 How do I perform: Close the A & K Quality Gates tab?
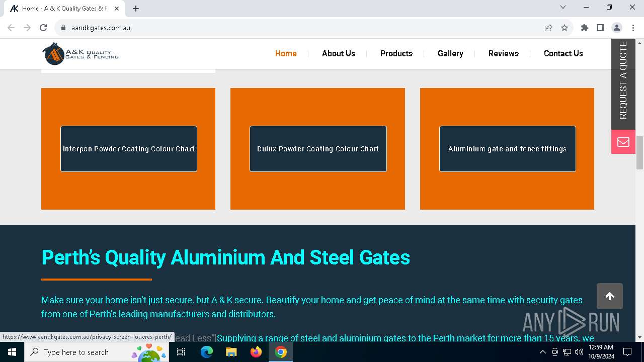(117, 9)
